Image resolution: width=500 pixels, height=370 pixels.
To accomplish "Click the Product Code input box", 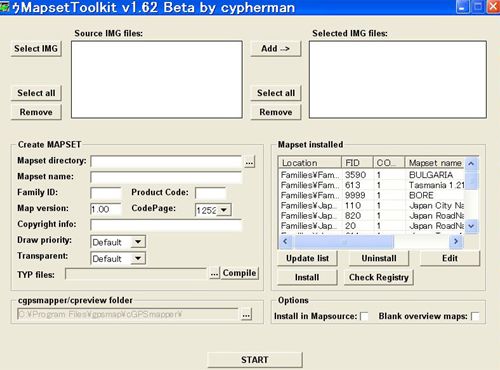I will [x=211, y=193].
